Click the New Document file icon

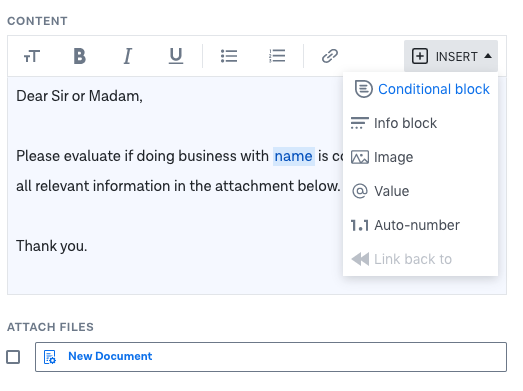click(50, 357)
